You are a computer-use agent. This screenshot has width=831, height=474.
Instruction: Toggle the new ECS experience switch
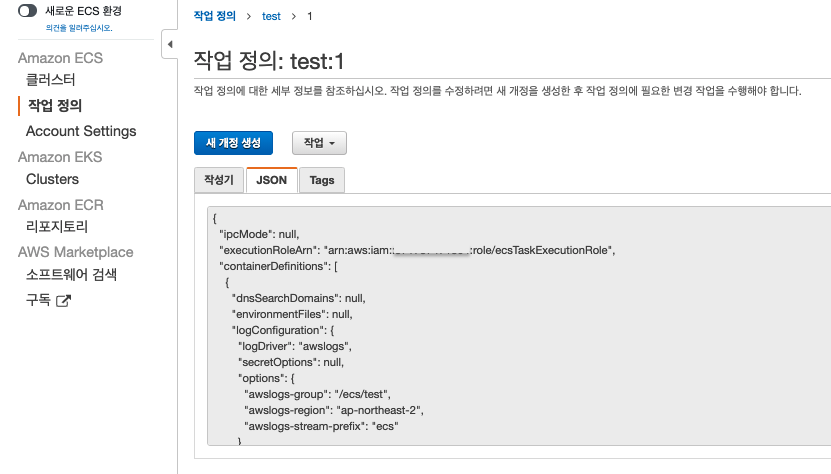[x=28, y=11]
